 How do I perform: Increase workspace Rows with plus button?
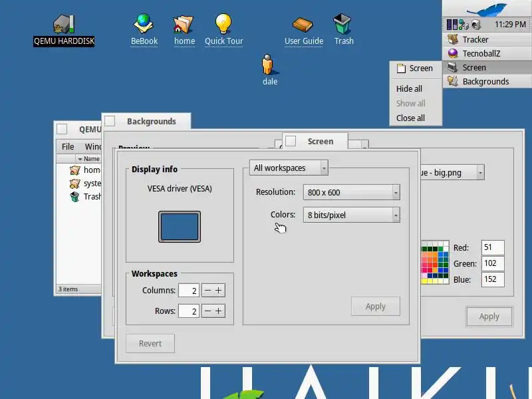point(219,311)
